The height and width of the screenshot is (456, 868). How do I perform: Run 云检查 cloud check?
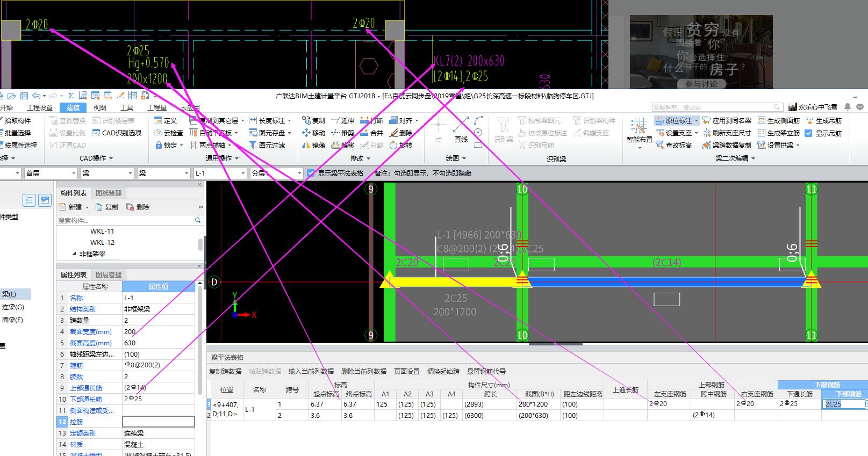168,133
